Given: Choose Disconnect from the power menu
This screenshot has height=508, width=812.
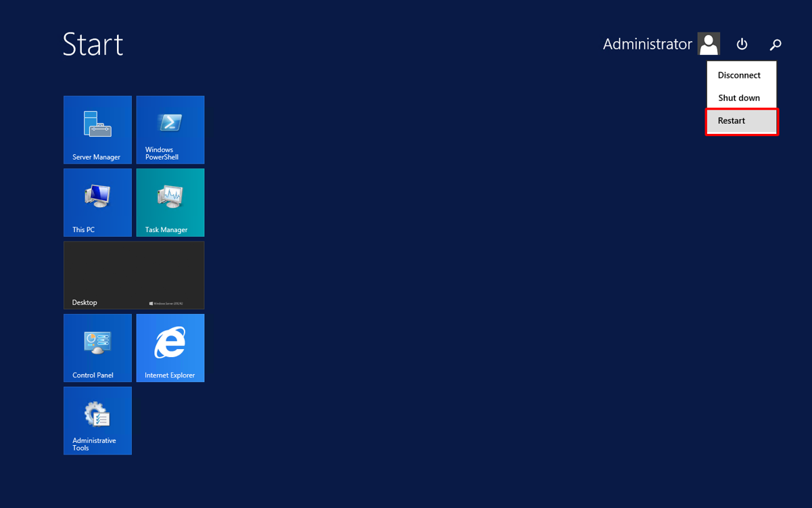Looking at the screenshot, I should pyautogui.click(x=741, y=75).
